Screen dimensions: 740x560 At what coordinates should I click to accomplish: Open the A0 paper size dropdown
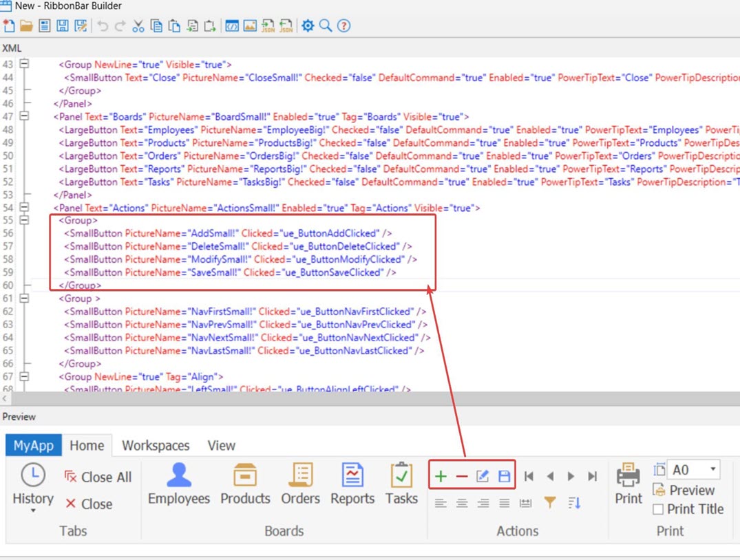(712, 469)
